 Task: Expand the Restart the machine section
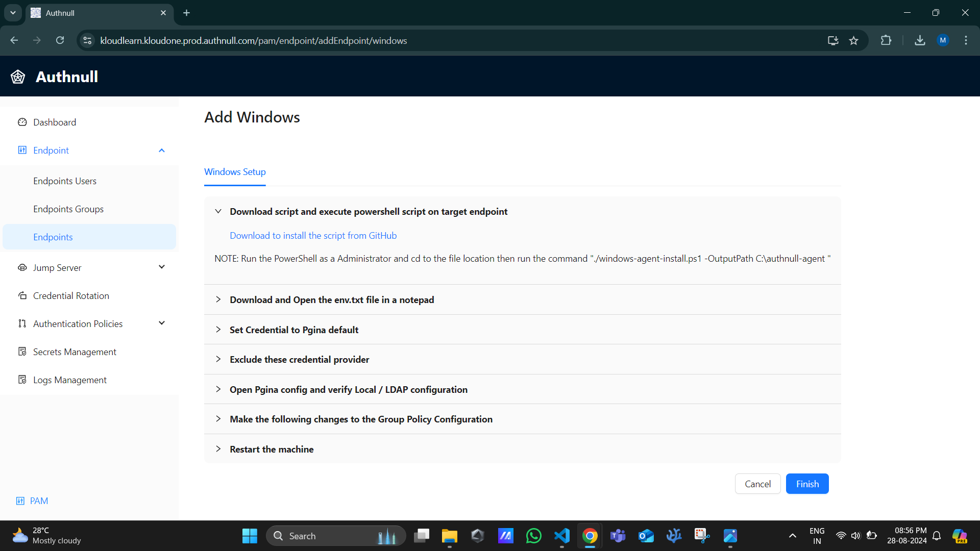(x=219, y=449)
